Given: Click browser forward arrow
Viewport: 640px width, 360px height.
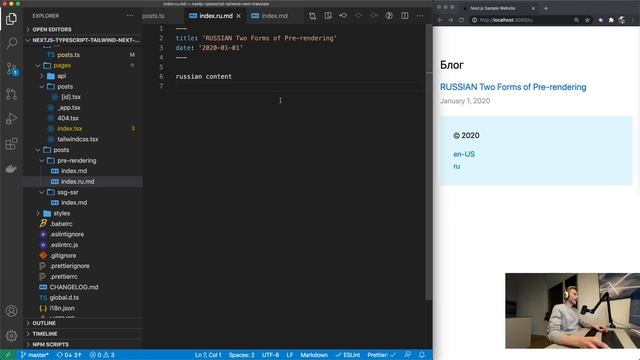Looking at the screenshot, I should [450, 20].
